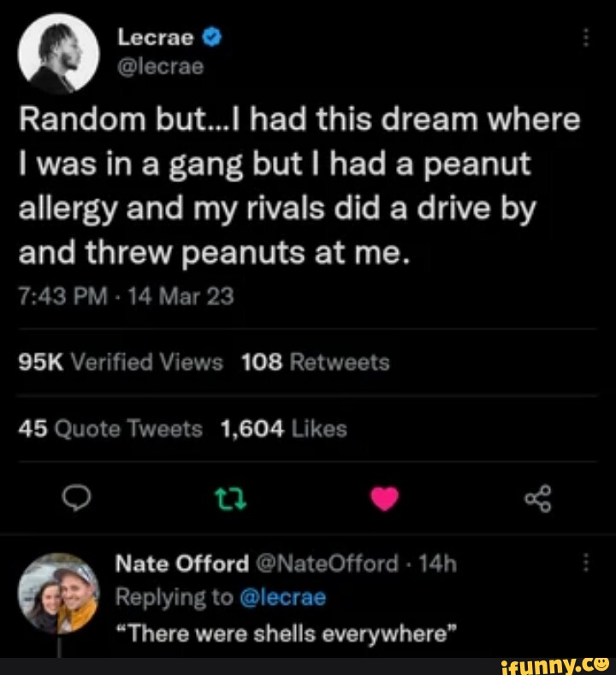Click the @NateOfford handle
Viewport: 616px width, 675px height.
tap(327, 564)
